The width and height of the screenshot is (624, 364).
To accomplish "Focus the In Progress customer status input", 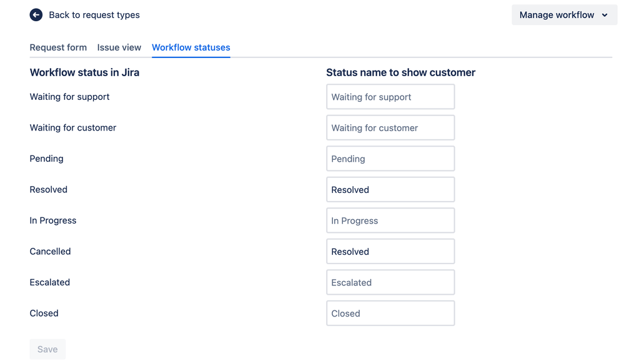I will (x=390, y=220).
